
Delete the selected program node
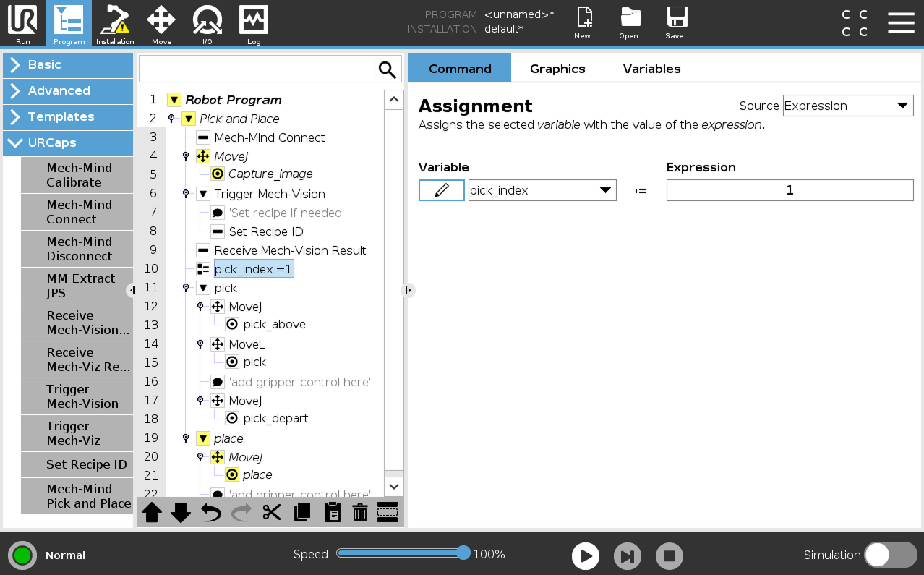coord(360,513)
